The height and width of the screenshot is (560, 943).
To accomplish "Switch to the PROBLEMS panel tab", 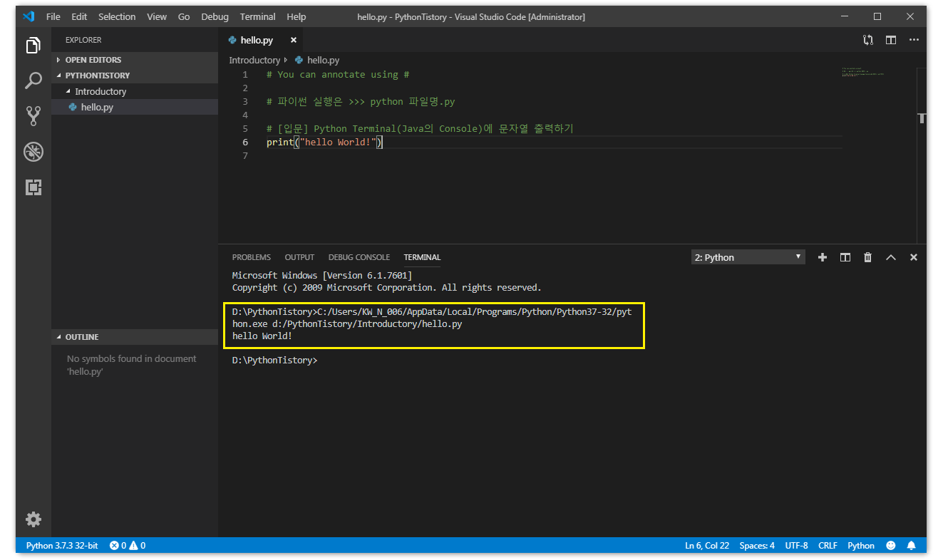I will 252,257.
